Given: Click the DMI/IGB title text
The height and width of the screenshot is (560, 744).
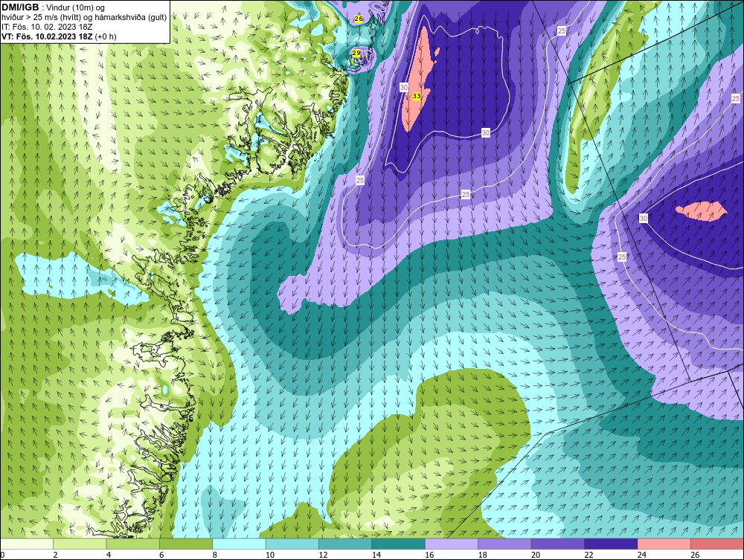Looking at the screenshot, I should click(20, 7).
